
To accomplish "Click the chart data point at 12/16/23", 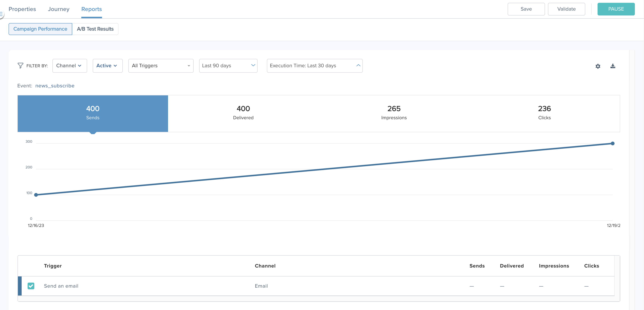I will pos(36,195).
